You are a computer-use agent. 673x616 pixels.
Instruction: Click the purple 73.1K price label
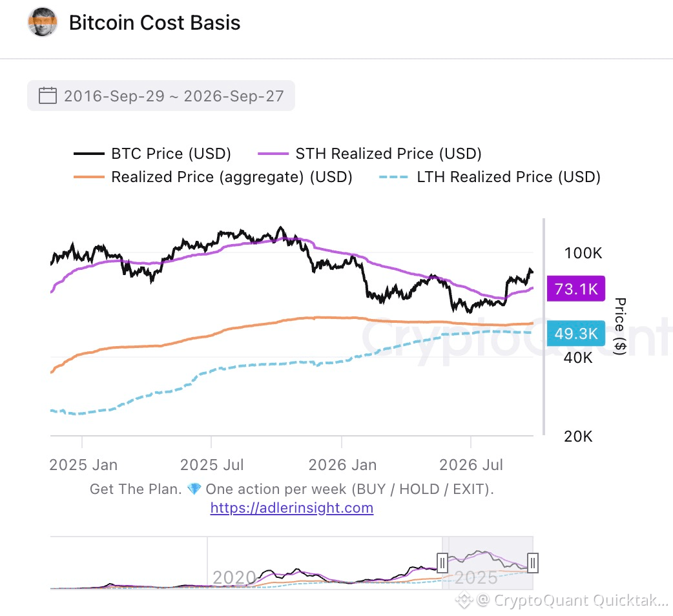(576, 289)
